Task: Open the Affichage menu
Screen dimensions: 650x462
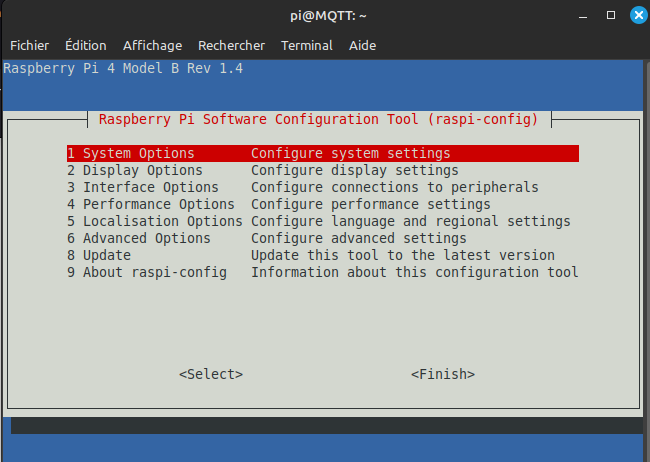Action: click(x=152, y=45)
